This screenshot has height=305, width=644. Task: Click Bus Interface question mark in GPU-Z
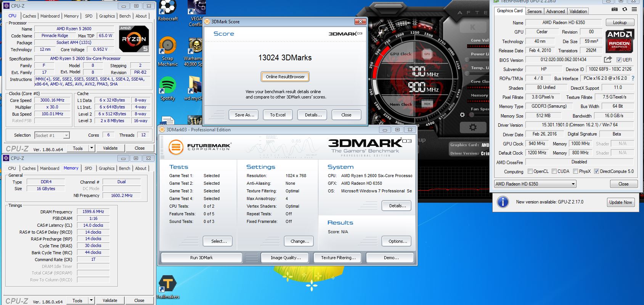tap(633, 78)
